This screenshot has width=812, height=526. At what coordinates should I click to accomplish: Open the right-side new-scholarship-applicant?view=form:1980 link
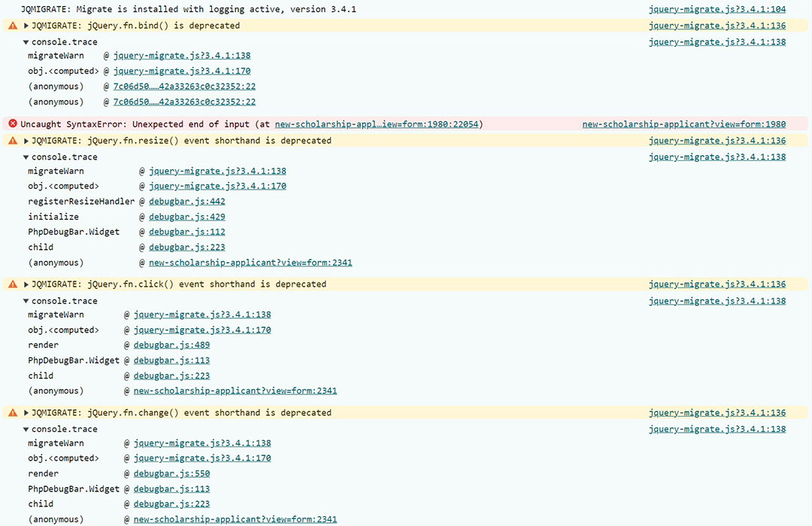pos(683,124)
